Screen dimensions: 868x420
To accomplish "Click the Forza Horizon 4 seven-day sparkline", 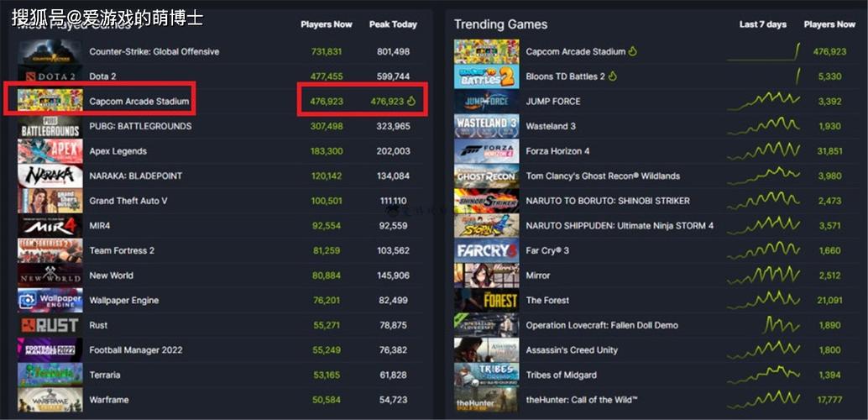I will tap(763, 150).
